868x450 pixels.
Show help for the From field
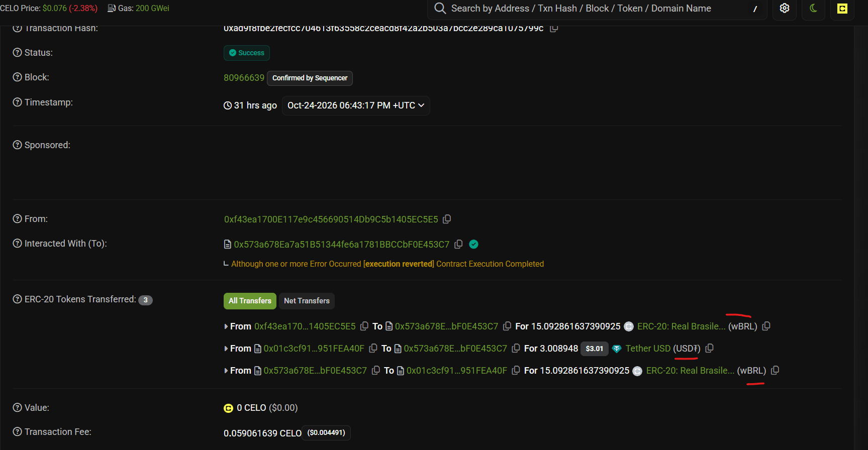tap(17, 218)
